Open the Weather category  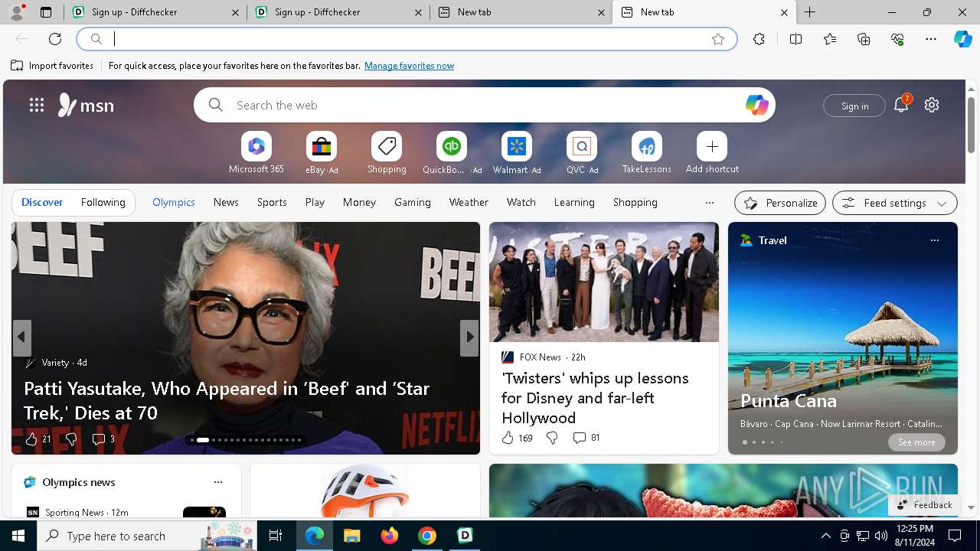[469, 202]
